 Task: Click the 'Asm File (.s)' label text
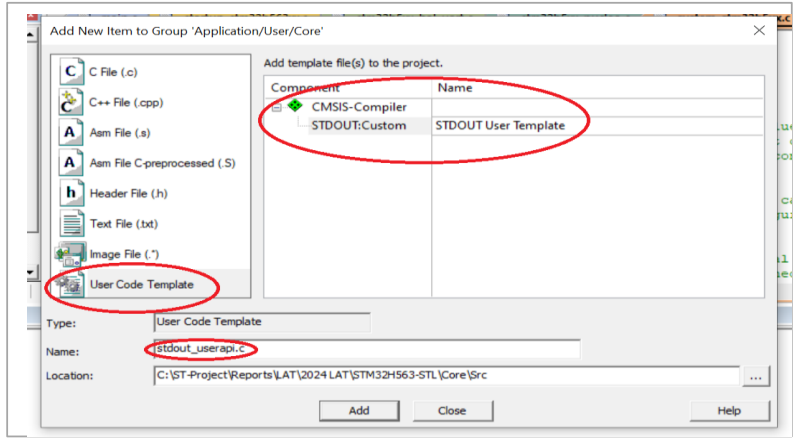click(120, 133)
